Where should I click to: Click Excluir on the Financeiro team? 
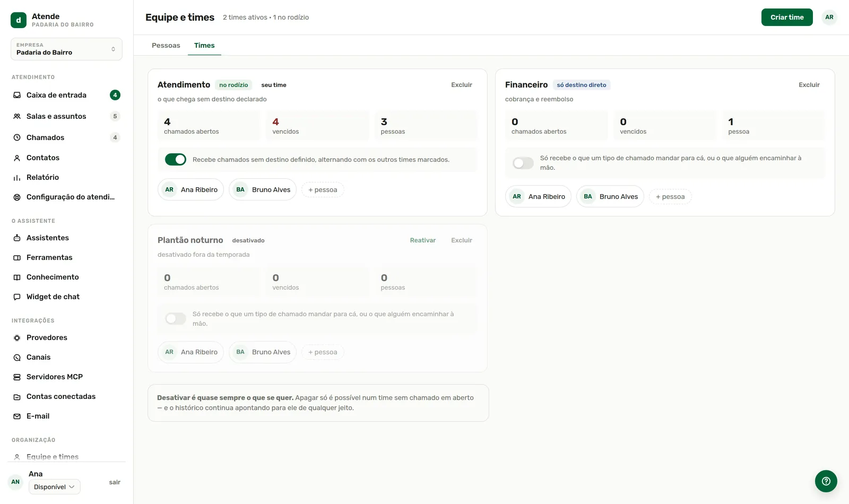click(x=809, y=85)
